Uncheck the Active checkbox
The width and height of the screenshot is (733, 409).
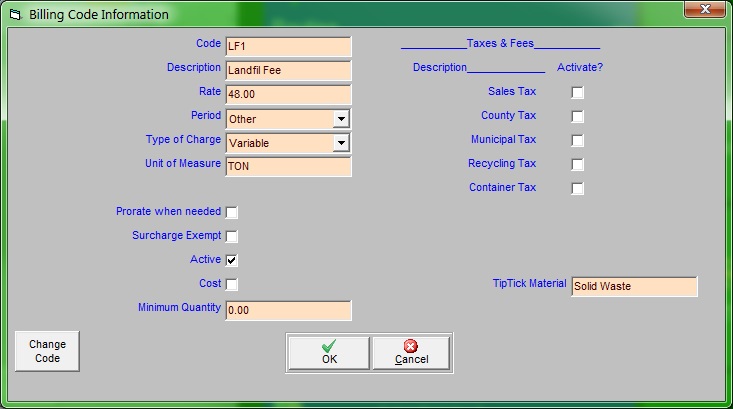(231, 260)
